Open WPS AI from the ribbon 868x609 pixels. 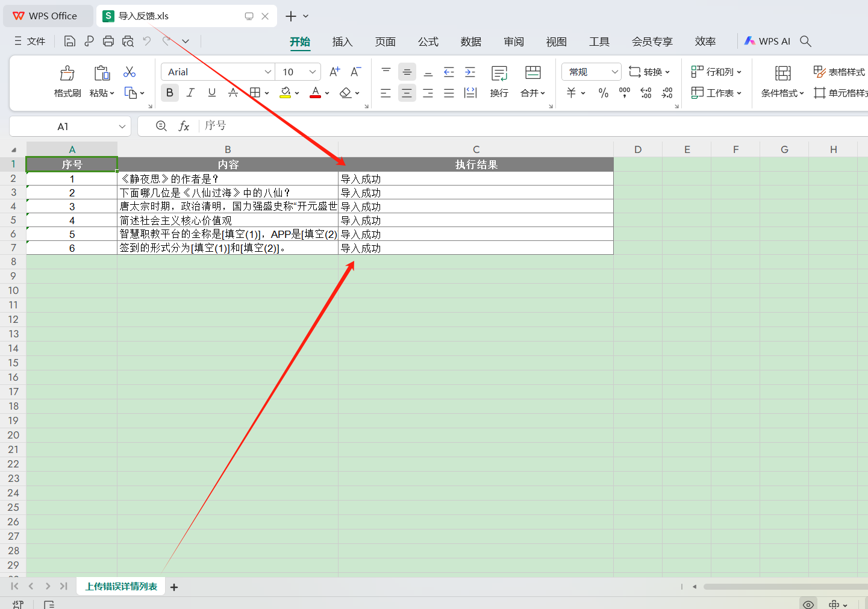[x=767, y=41]
